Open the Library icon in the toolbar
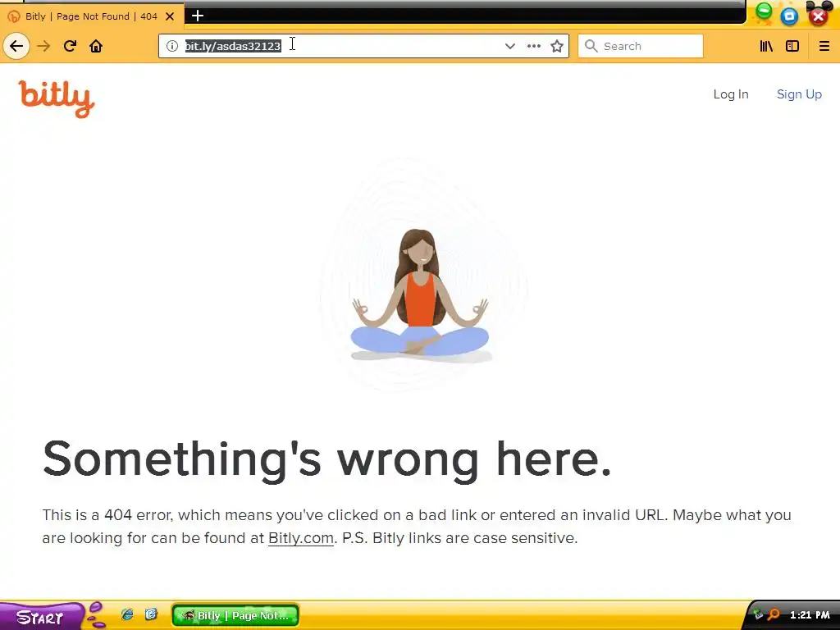840x630 pixels. click(x=766, y=46)
